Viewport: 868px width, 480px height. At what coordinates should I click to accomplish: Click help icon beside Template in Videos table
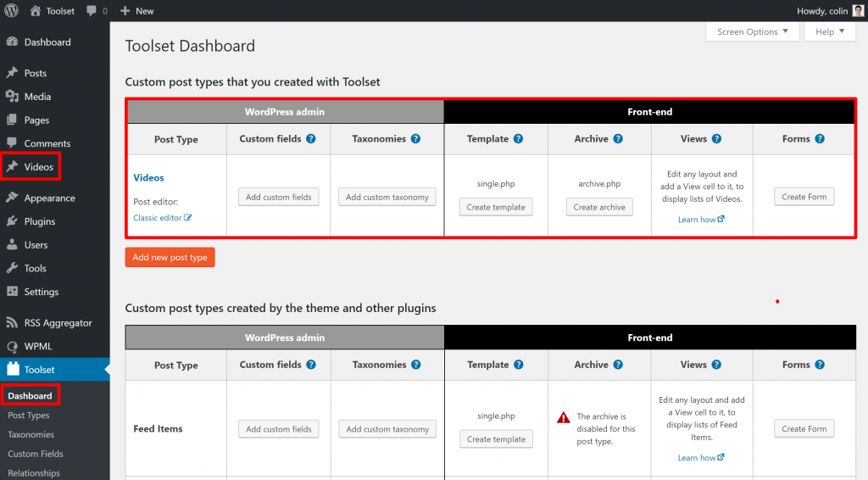[518, 138]
